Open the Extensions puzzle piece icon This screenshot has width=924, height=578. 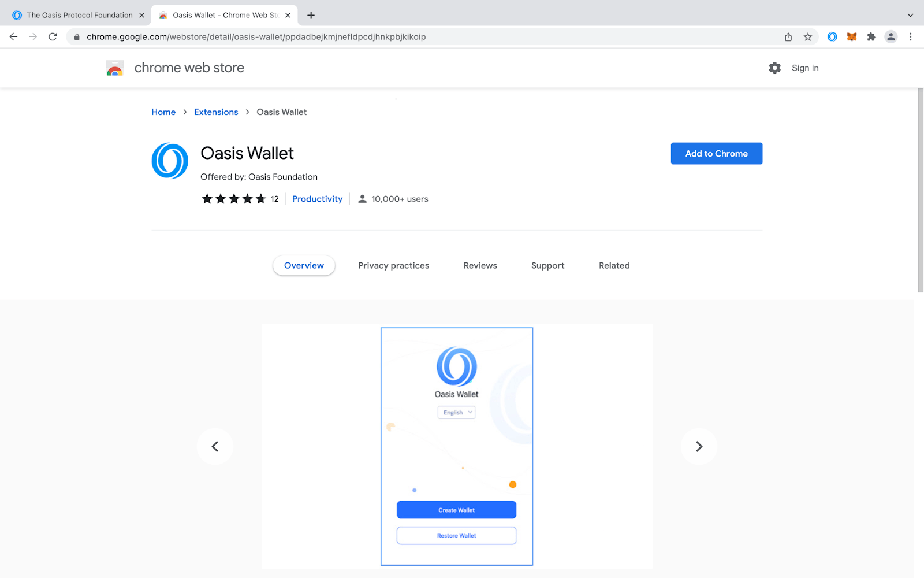871,36
